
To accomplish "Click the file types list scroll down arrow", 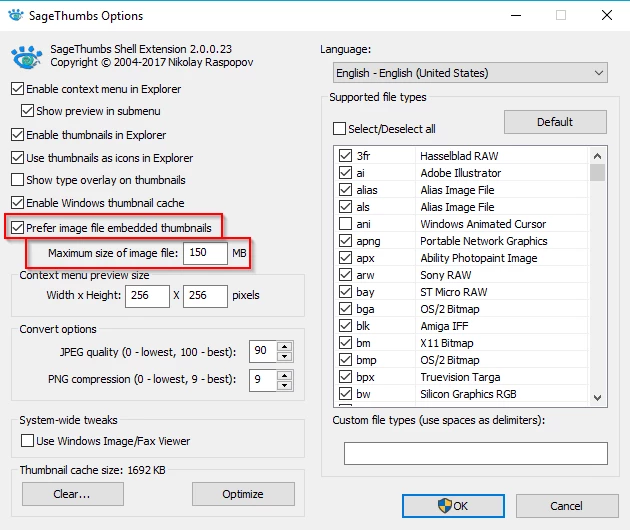I will point(597,398).
